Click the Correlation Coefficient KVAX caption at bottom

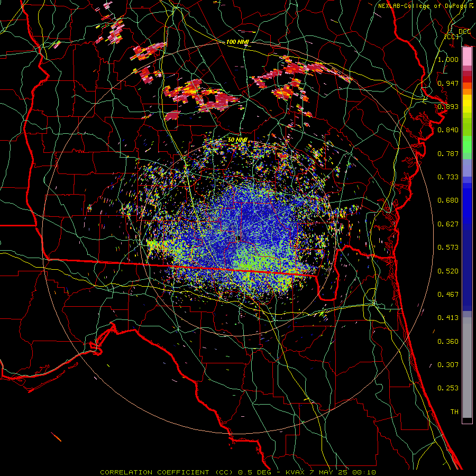tap(238, 472)
